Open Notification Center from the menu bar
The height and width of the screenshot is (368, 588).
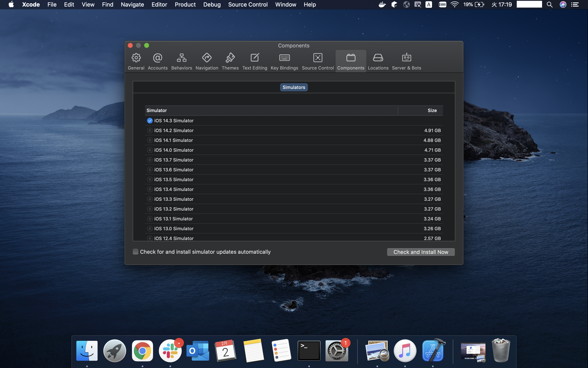575,4
